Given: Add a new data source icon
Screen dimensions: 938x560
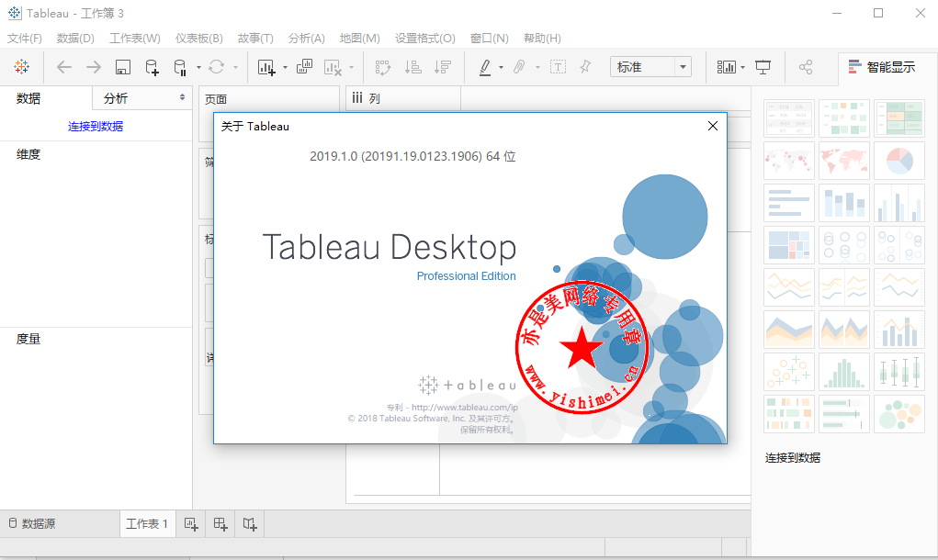Looking at the screenshot, I should point(152,67).
